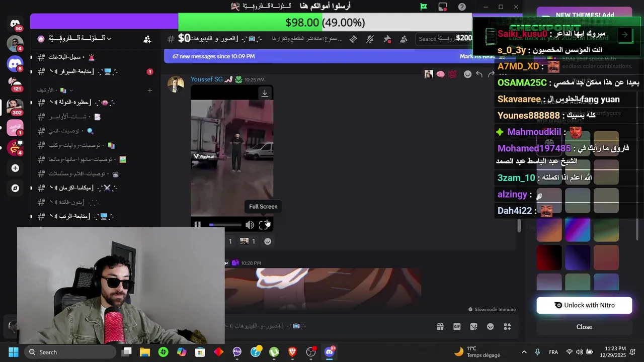Open channel توصيات-انمي

click(x=95, y=131)
